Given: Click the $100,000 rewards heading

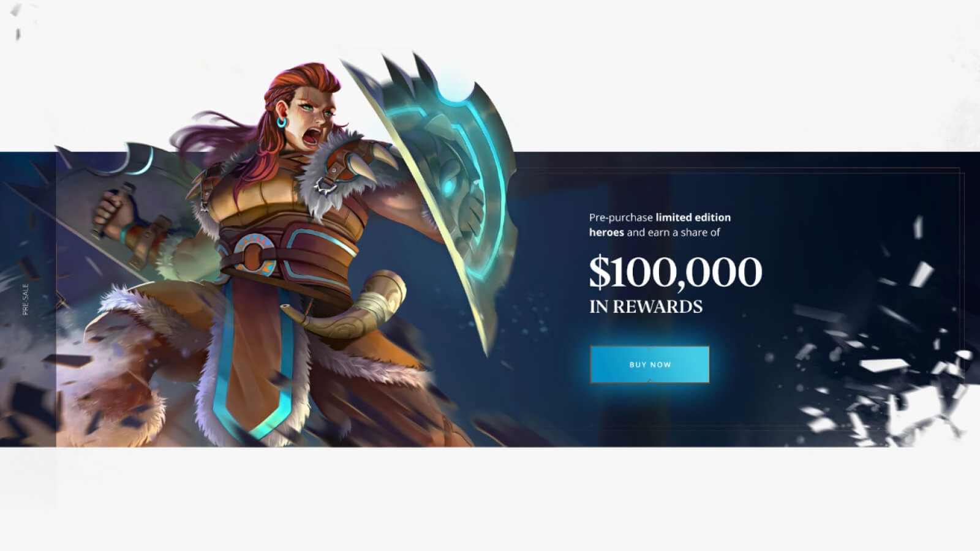Looking at the screenshot, I should pos(676,272).
